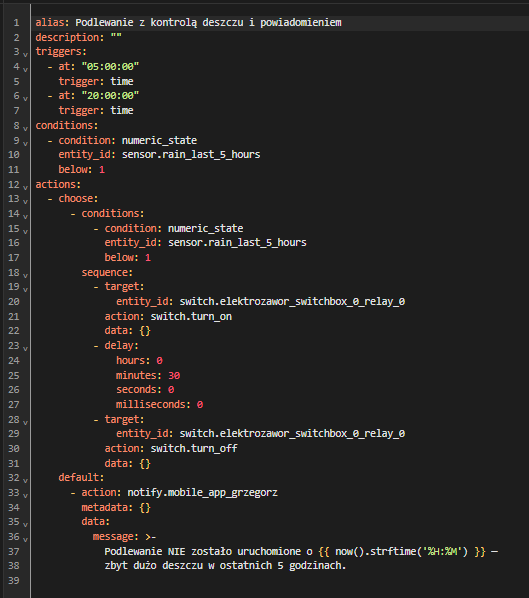Click 'below: 1' on line 11

82,169
